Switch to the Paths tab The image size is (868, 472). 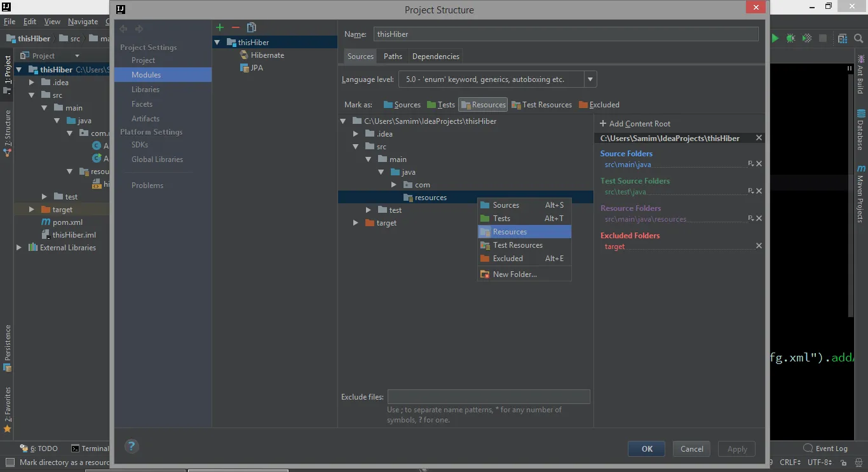point(393,57)
